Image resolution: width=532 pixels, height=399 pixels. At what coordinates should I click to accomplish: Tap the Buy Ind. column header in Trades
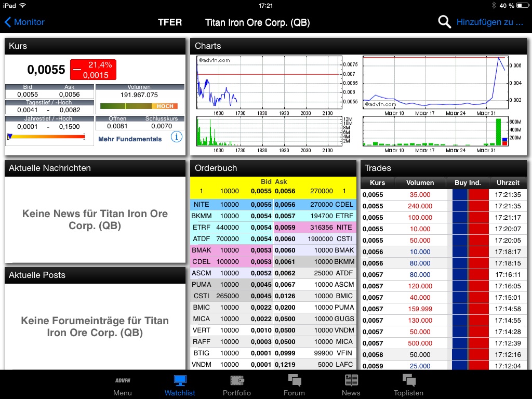coord(467,182)
